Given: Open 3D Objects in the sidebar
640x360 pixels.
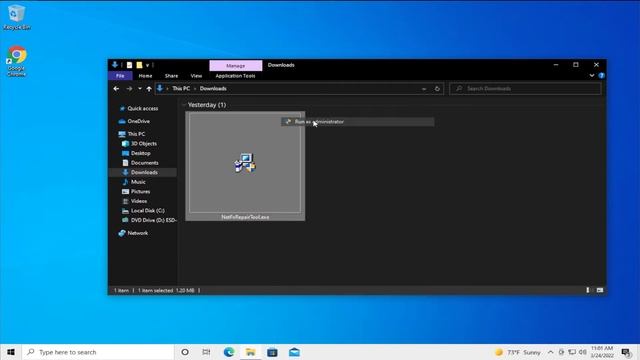Looking at the screenshot, I should 144,144.
